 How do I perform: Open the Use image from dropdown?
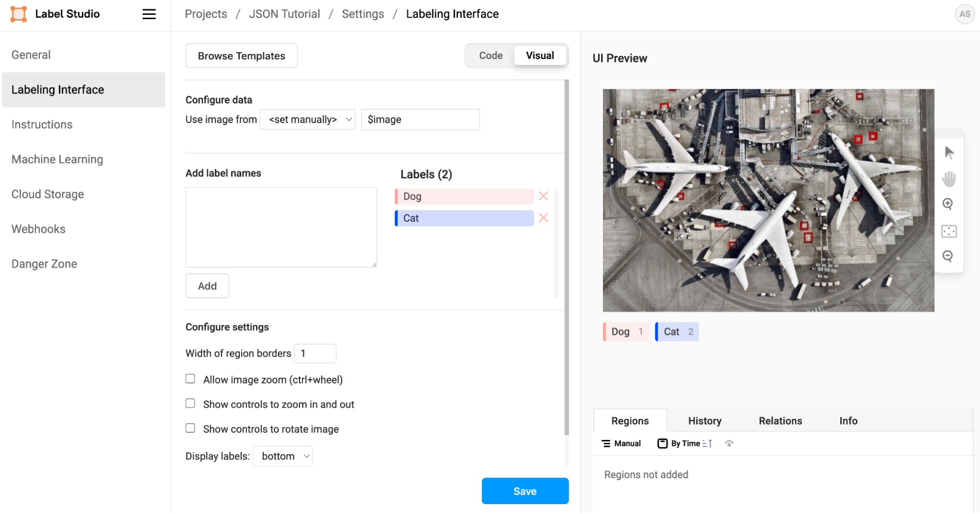tap(307, 120)
